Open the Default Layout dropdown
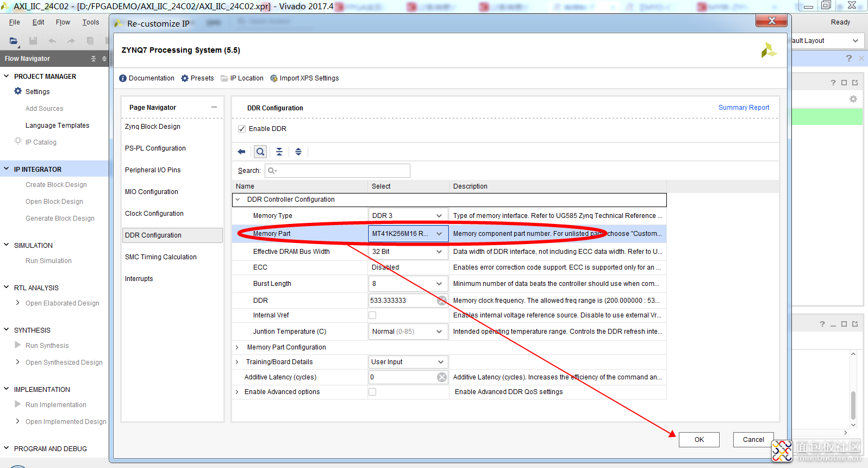 (x=855, y=41)
